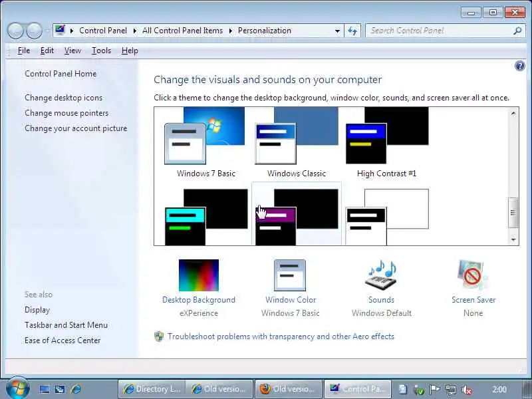
Task: Open Troubleshoot transparency and Aero effects link
Action: (281, 336)
